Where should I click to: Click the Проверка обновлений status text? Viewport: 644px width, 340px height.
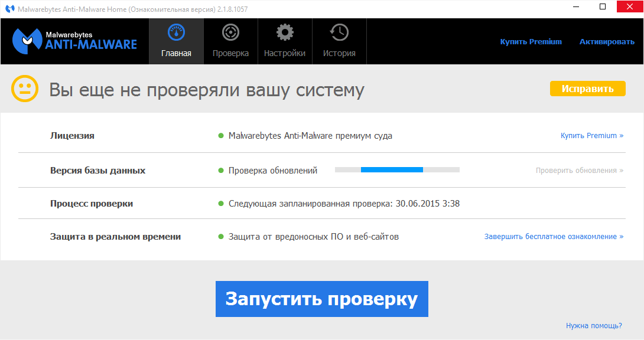(273, 171)
